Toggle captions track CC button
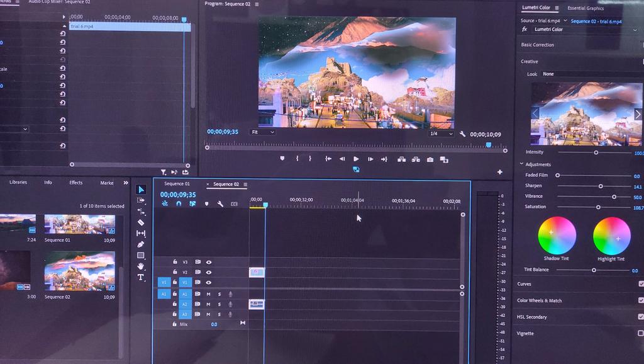 [x=234, y=204]
